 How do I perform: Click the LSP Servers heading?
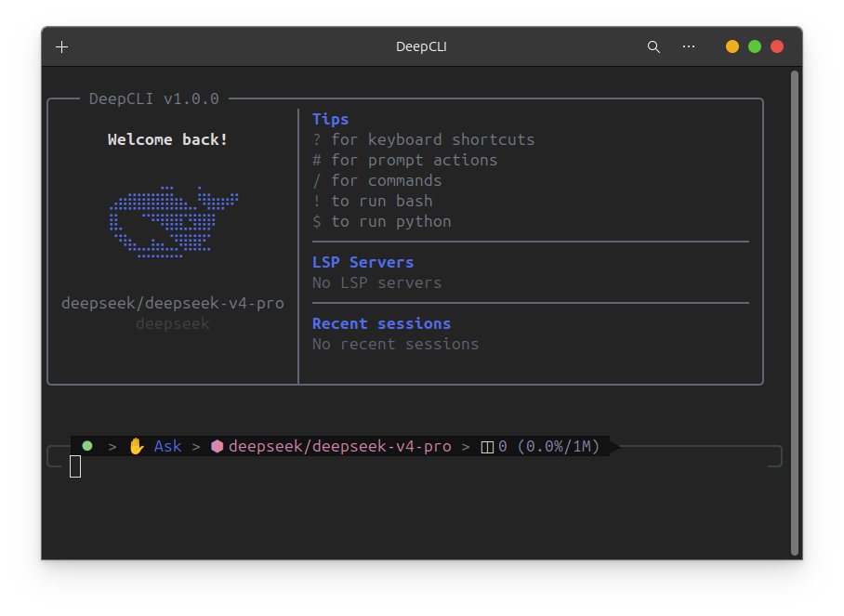[363, 262]
